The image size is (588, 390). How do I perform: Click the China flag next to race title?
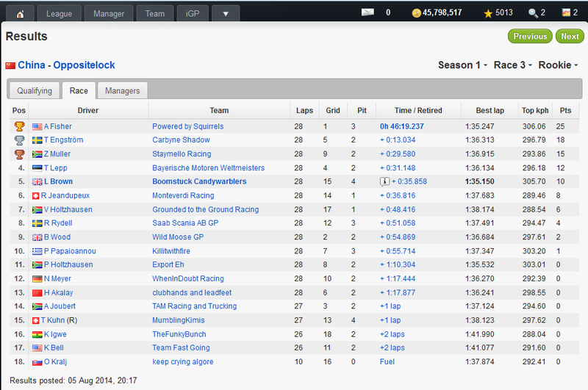point(10,65)
